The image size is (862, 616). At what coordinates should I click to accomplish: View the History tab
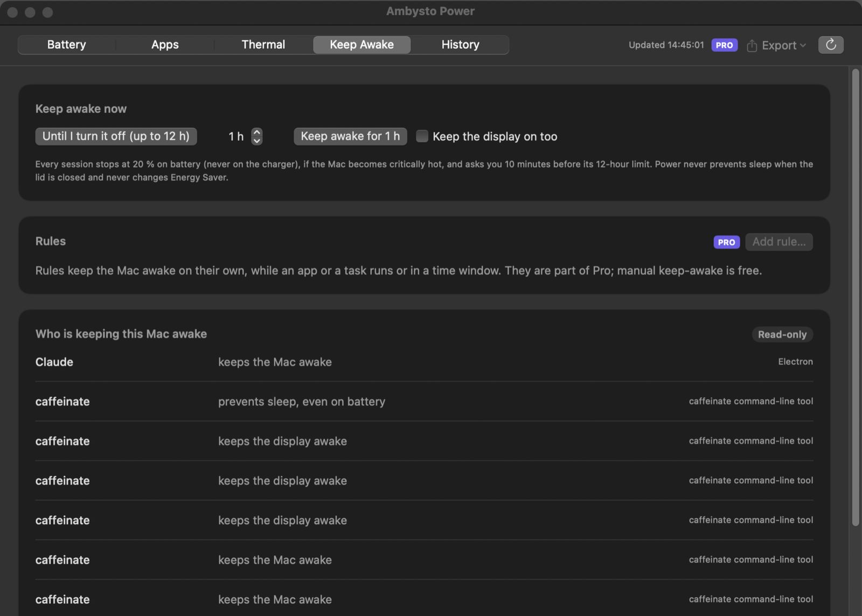[x=460, y=45]
